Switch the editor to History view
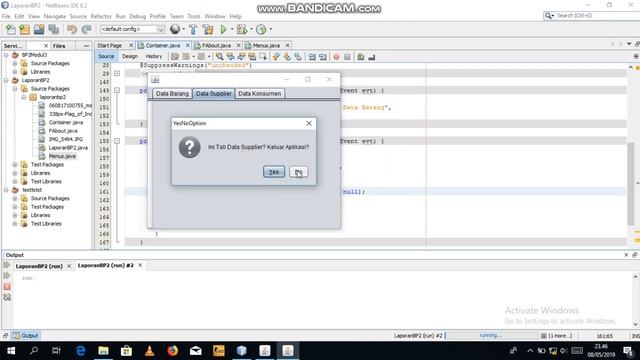Screen dimensions: 640x360 (x=153, y=56)
